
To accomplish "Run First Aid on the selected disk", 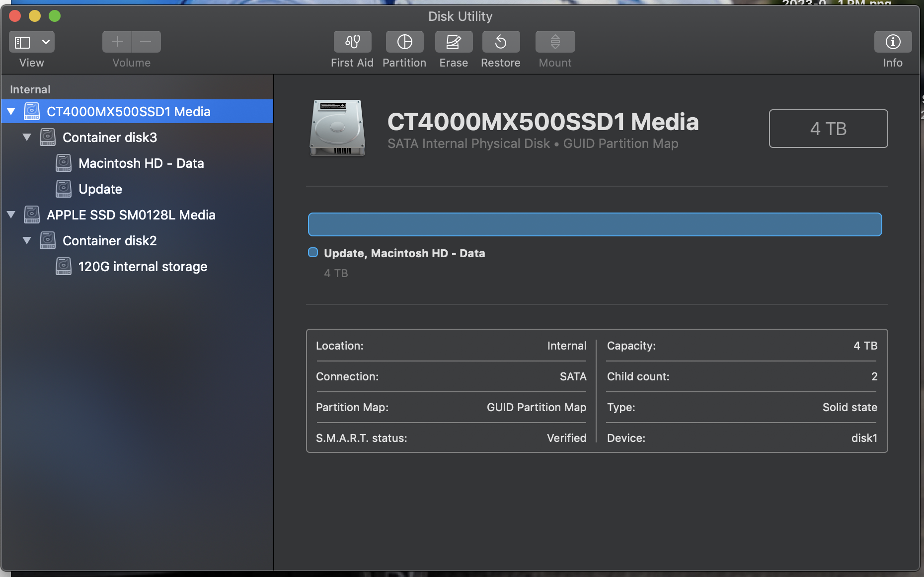I will (x=352, y=42).
